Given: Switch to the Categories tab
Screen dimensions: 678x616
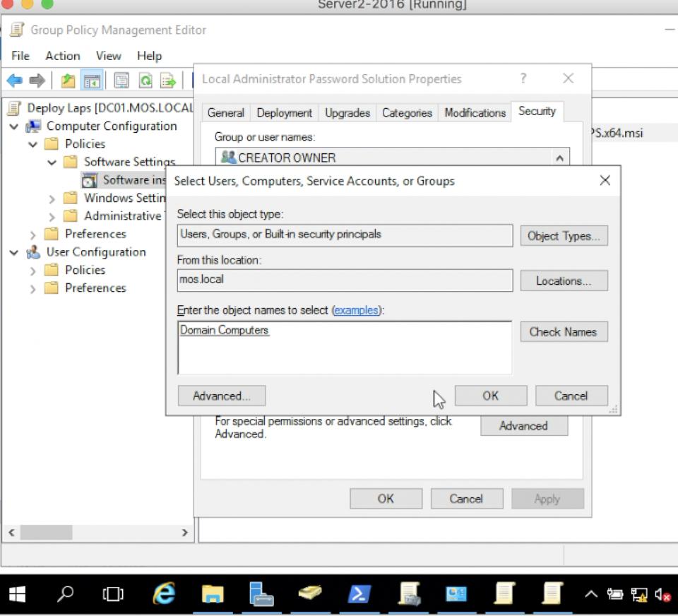Looking at the screenshot, I should click(407, 113).
